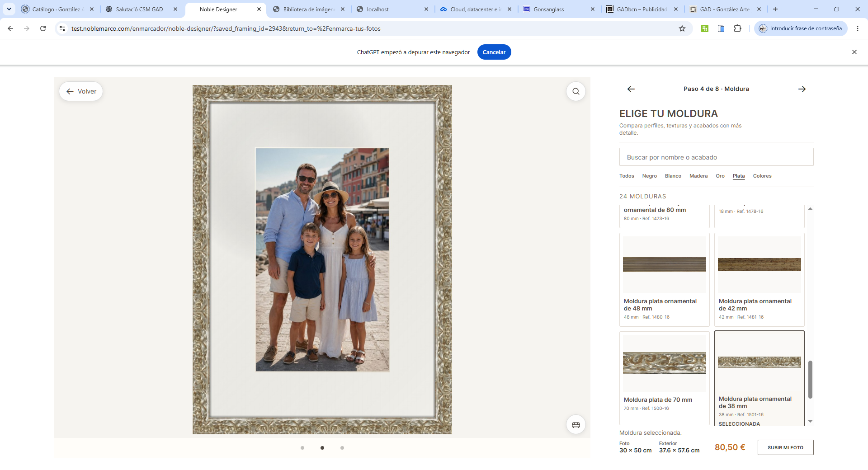Open a new browser tab

[775, 9]
